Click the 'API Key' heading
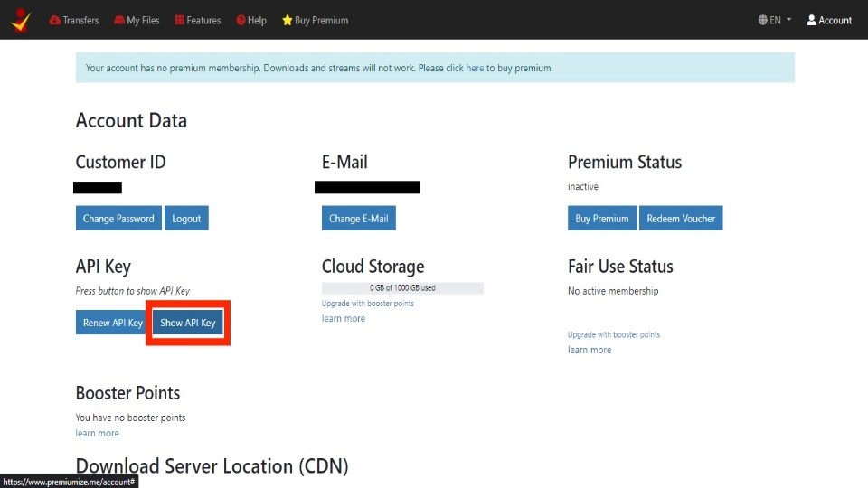This screenshot has height=488, width=868. (x=103, y=267)
